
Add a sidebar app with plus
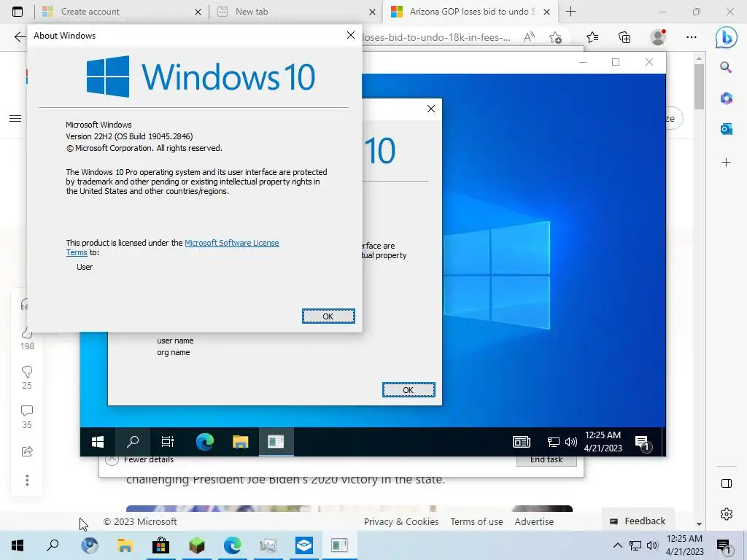[726, 163]
